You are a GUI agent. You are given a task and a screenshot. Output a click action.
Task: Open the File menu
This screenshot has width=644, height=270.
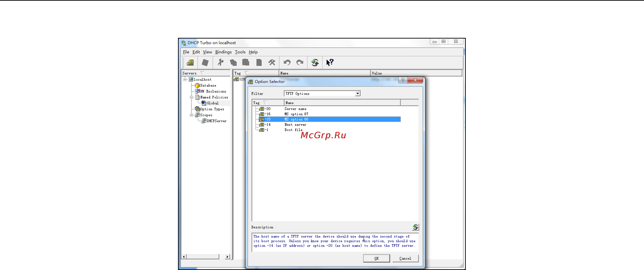[x=186, y=52]
